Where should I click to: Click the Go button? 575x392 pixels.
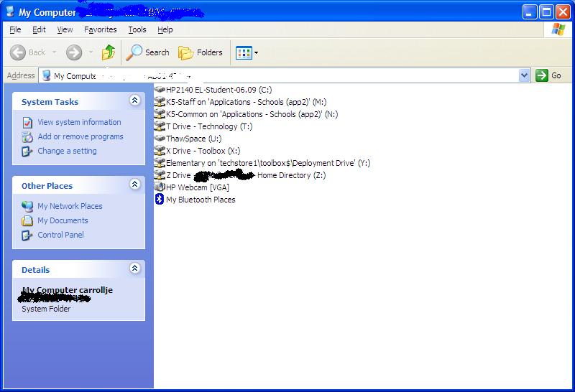[549, 75]
